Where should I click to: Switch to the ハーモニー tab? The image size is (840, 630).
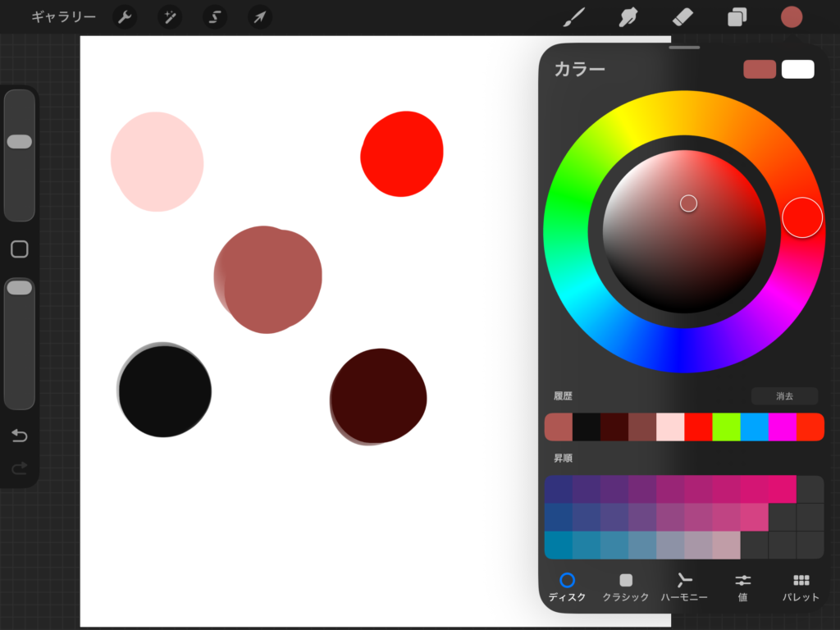click(x=684, y=587)
